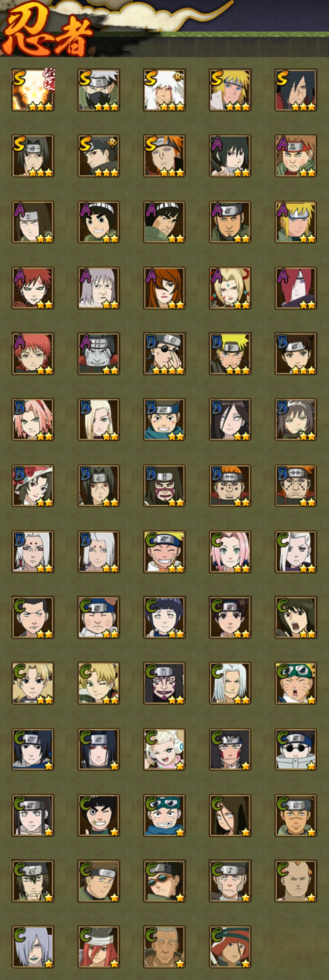The height and width of the screenshot is (980, 329).
Task: Select the B-rank four-star sunglasses ninja
Action: [164, 354]
